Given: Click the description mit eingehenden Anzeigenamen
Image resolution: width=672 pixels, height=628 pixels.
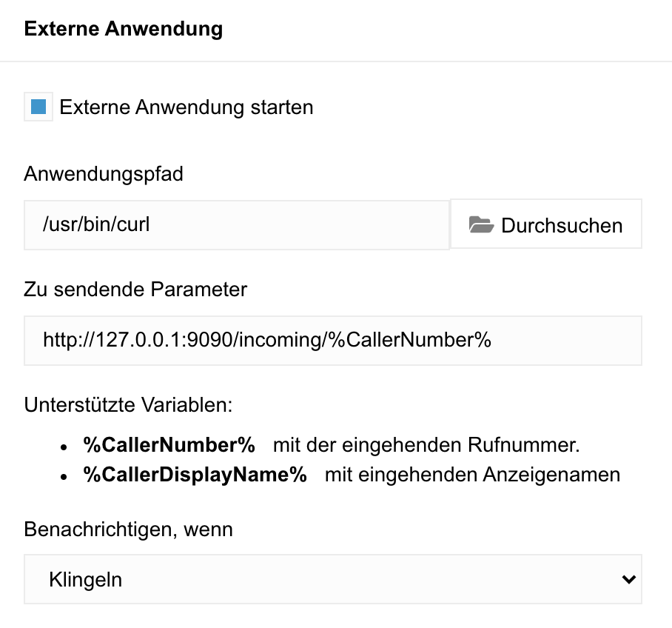Looking at the screenshot, I should [x=472, y=475].
